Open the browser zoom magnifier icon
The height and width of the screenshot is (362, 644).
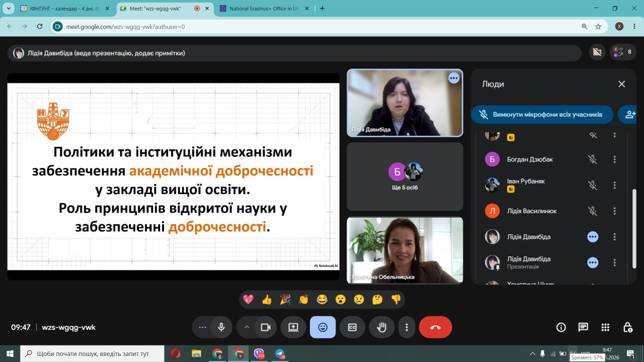pyautogui.click(x=585, y=27)
